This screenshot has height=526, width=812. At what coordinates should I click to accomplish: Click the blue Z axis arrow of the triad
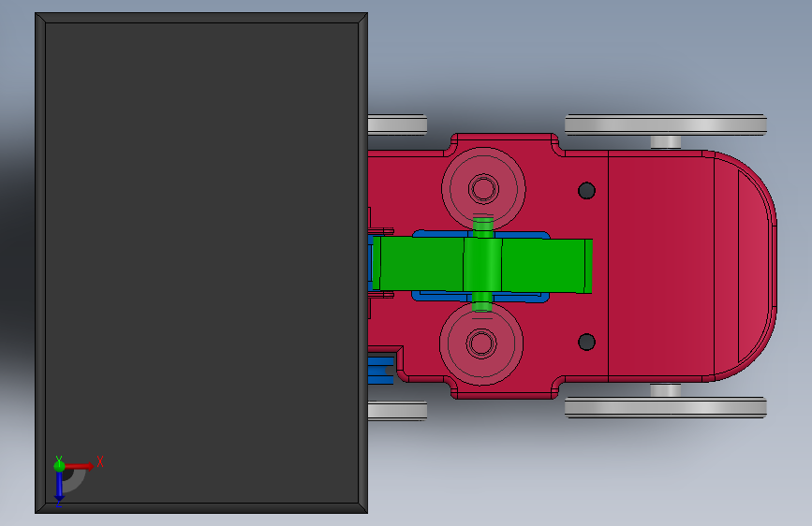click(59, 486)
